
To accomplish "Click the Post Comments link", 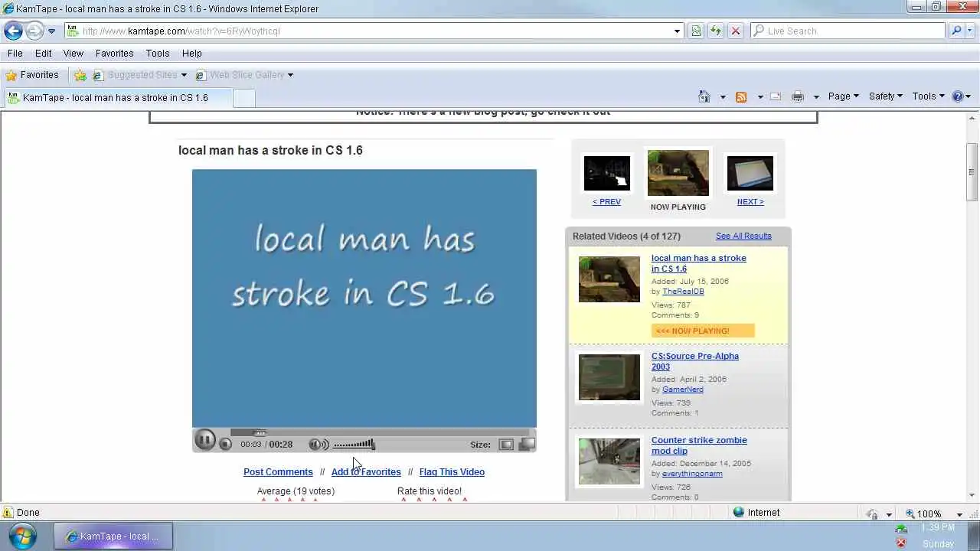I will tap(278, 472).
